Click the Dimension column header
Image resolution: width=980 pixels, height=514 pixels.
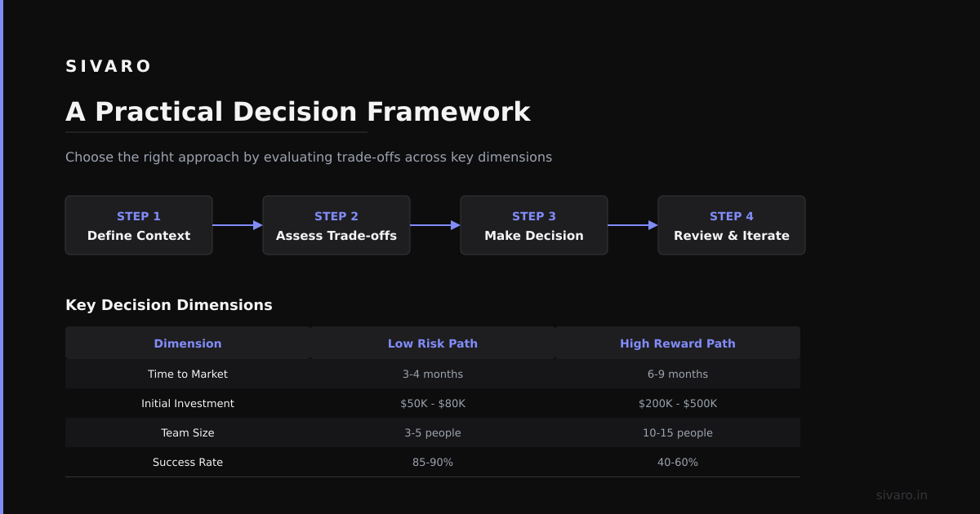tap(188, 343)
